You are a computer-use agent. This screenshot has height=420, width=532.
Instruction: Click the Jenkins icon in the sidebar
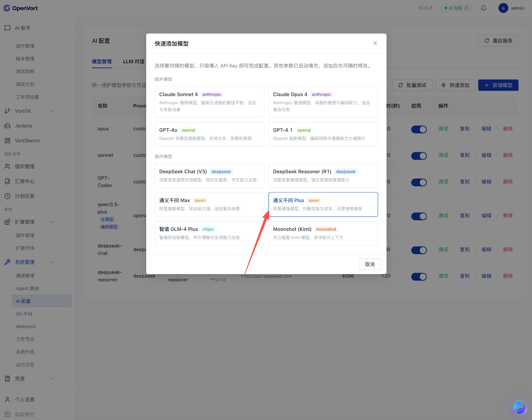pos(7,126)
